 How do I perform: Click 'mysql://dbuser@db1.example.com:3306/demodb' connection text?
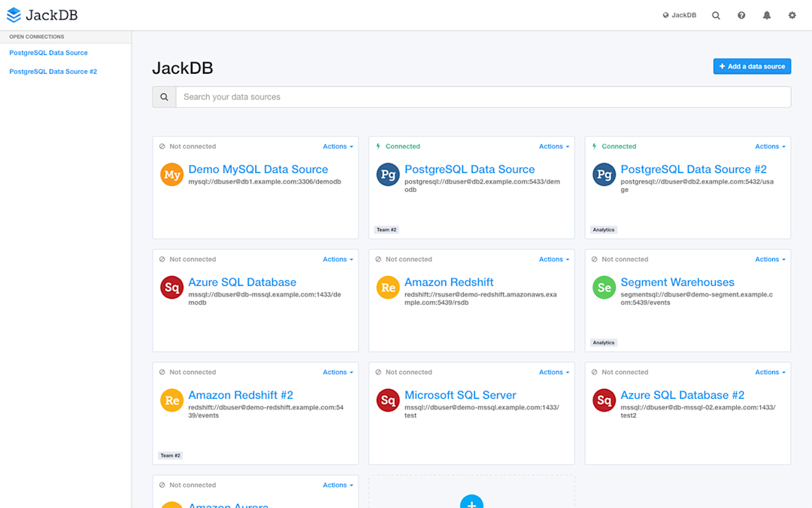point(265,182)
